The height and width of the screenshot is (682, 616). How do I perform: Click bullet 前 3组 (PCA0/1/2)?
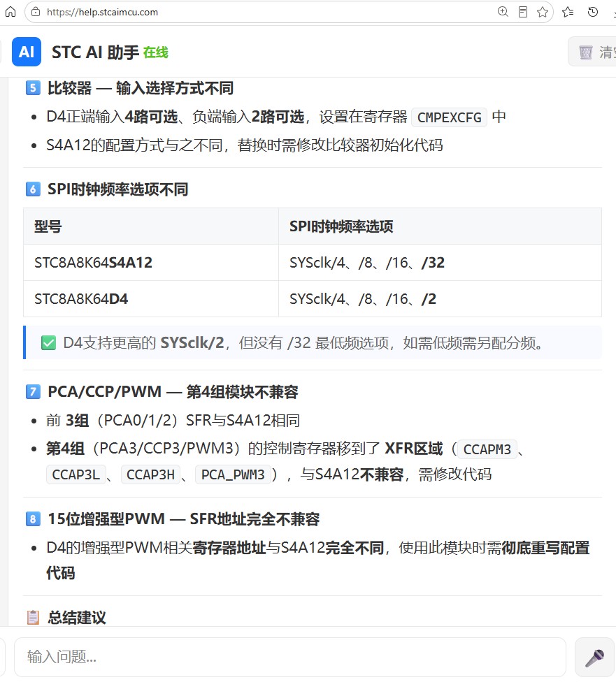point(173,420)
